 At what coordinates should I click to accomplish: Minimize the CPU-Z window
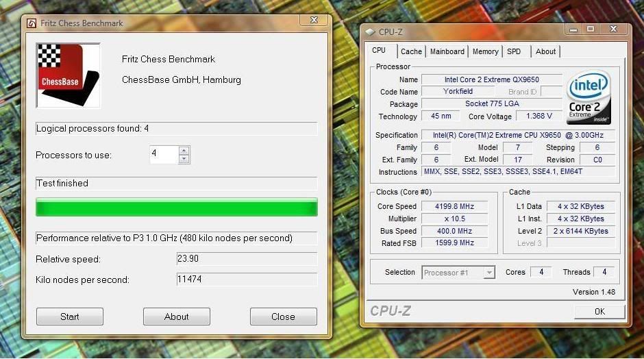tap(573, 29)
